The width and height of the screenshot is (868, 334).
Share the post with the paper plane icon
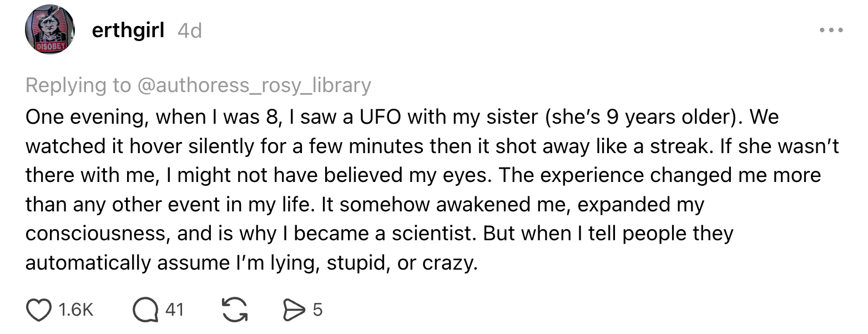[295, 310]
